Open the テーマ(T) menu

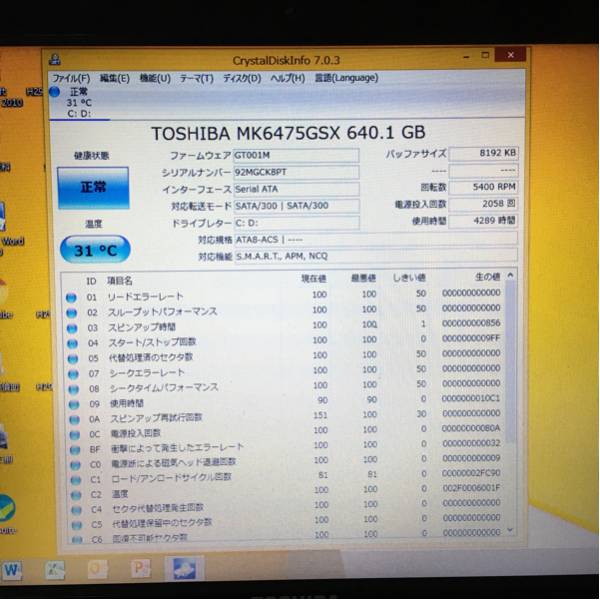pos(197,78)
